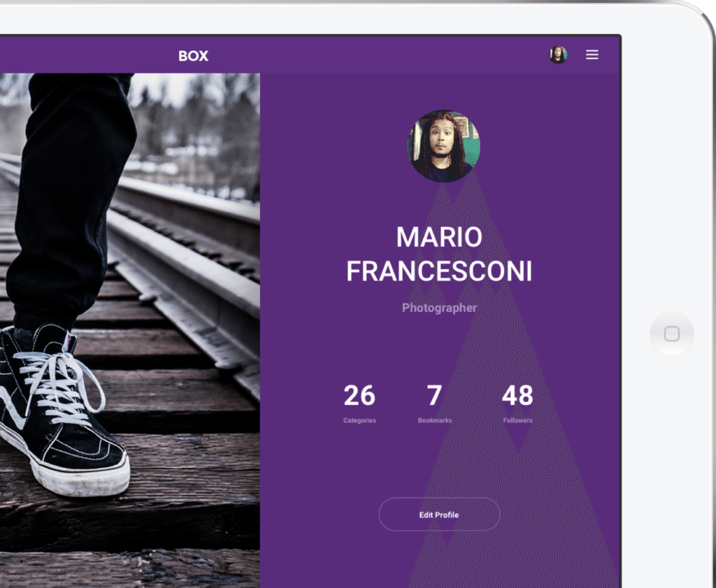Click the number 7 stat
Image resolution: width=716 pixels, height=588 pixels.
[434, 396]
